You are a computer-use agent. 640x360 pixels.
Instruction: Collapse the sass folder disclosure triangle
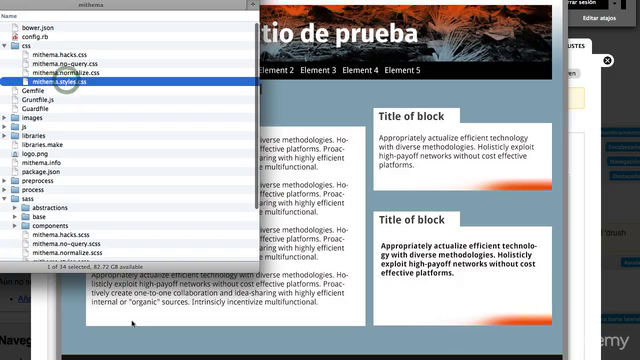pos(4,199)
